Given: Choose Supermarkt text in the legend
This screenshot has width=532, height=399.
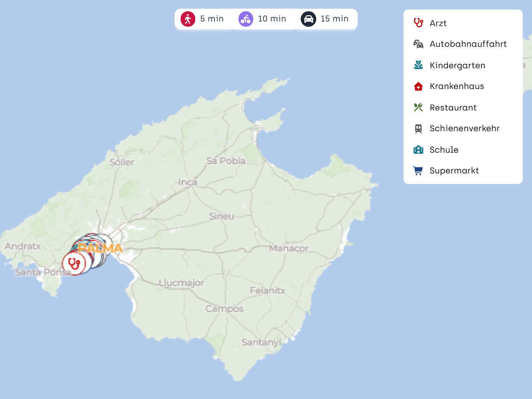Looking at the screenshot, I should click(x=454, y=171).
